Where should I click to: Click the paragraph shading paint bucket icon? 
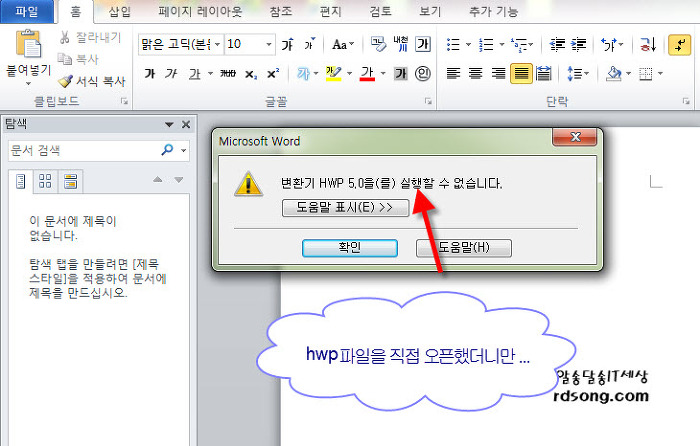[x=614, y=73]
